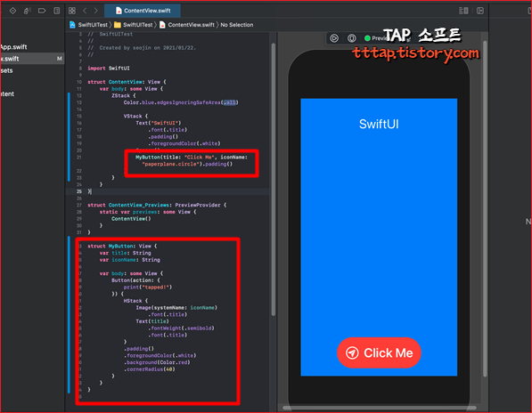Click the '.cornerRadius(40)' line
This screenshot has height=413, width=532.
150,369
